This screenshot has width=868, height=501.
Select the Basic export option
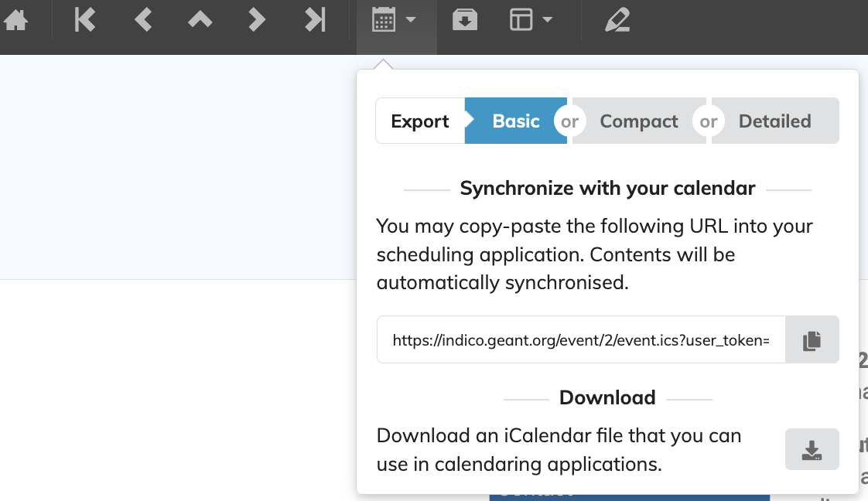tap(515, 121)
